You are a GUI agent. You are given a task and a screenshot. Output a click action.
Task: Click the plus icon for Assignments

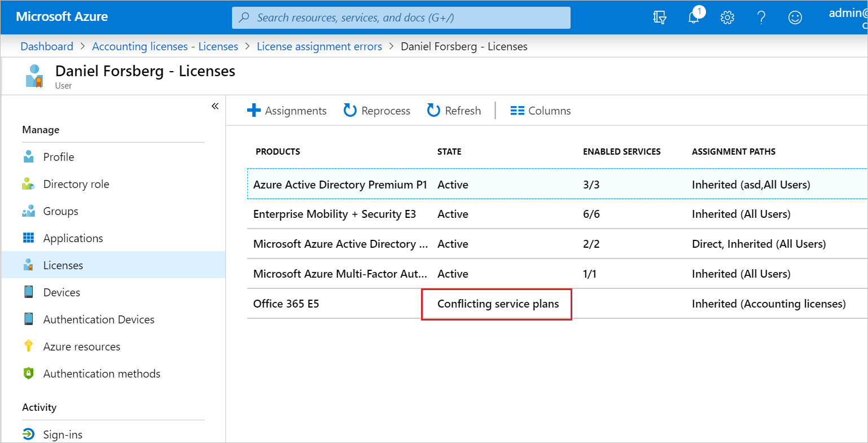(x=254, y=111)
